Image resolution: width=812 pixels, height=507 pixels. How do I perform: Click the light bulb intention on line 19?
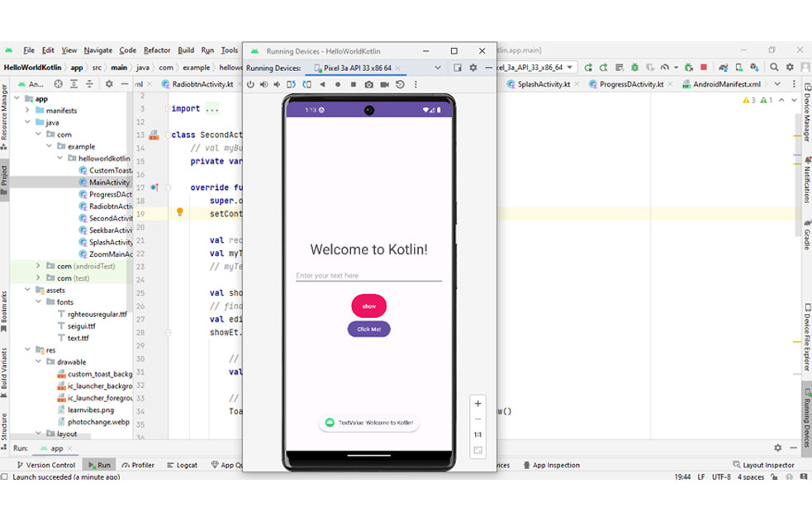(180, 212)
